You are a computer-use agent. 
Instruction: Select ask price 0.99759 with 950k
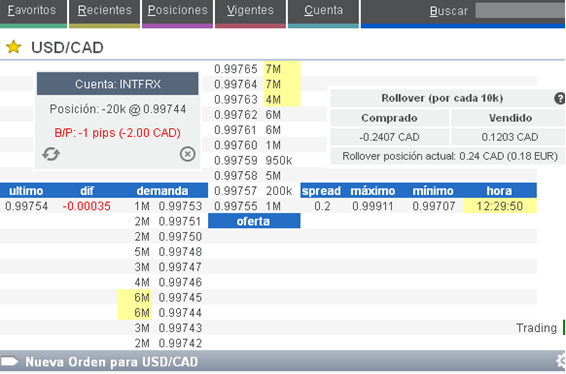(x=236, y=160)
